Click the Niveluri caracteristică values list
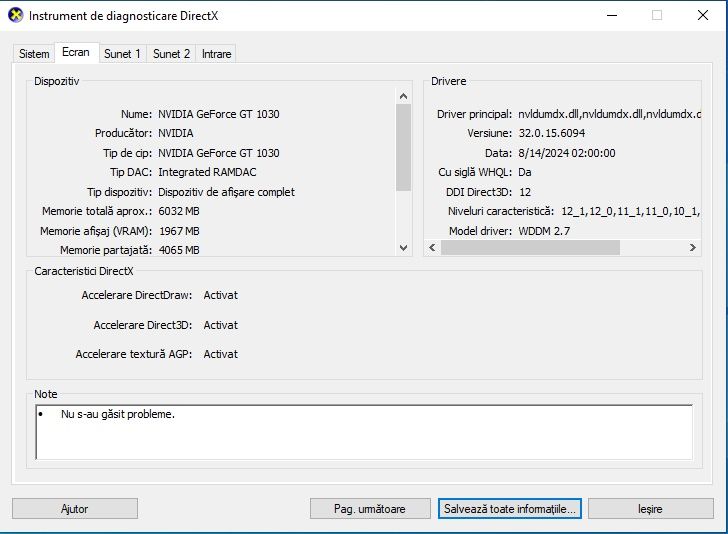This screenshot has height=534, width=728. pos(630,211)
